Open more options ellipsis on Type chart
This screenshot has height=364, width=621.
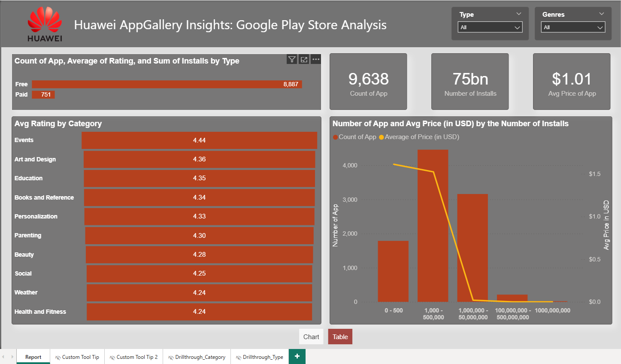pyautogui.click(x=316, y=60)
